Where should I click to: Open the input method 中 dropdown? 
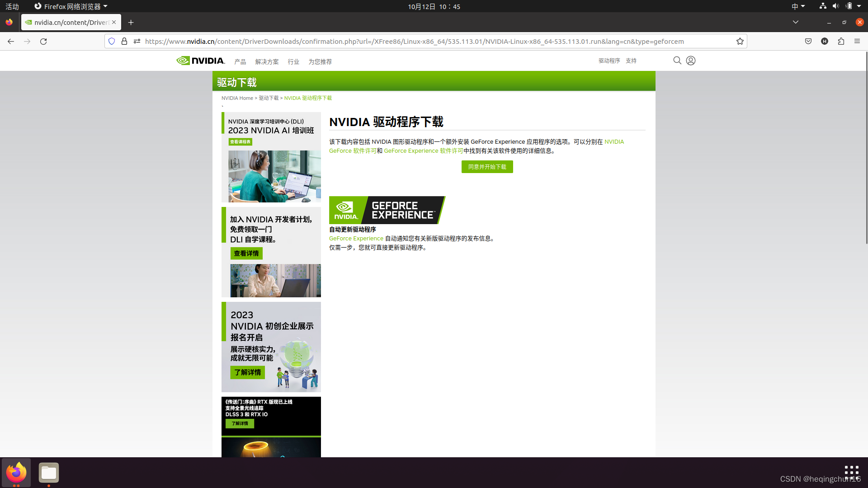pyautogui.click(x=798, y=6)
